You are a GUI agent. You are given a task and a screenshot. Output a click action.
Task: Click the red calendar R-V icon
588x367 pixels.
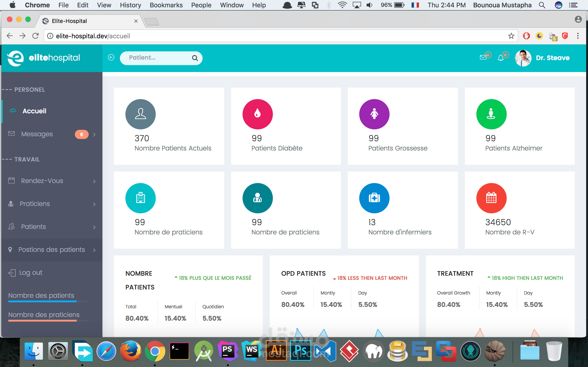(491, 198)
